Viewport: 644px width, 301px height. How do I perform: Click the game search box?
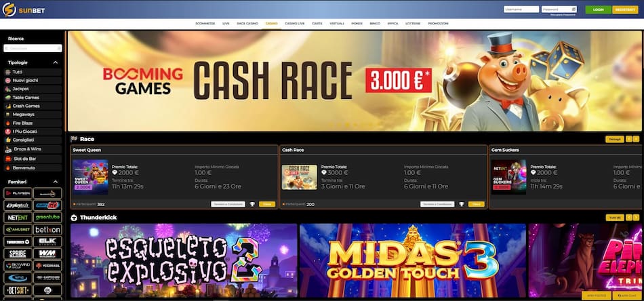tap(33, 48)
